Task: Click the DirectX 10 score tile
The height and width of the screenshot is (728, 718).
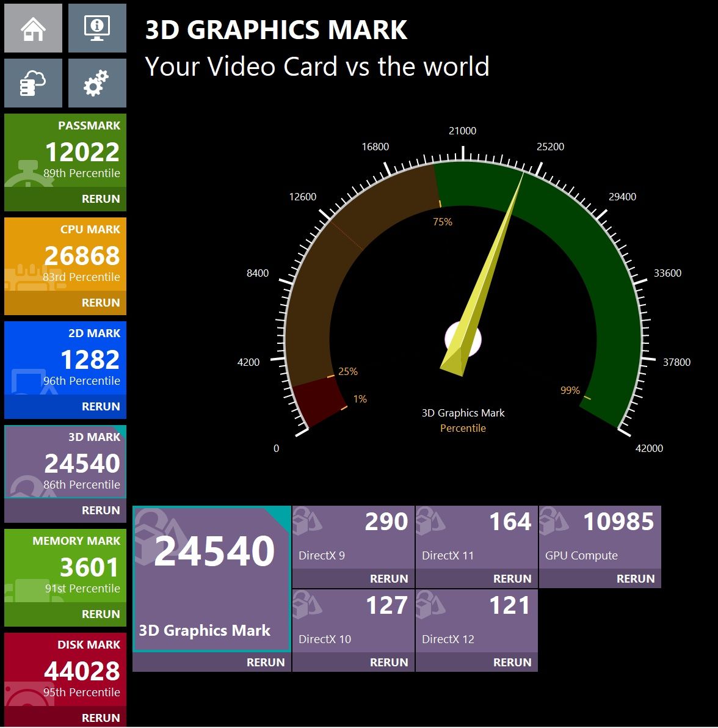Action: coord(353,621)
